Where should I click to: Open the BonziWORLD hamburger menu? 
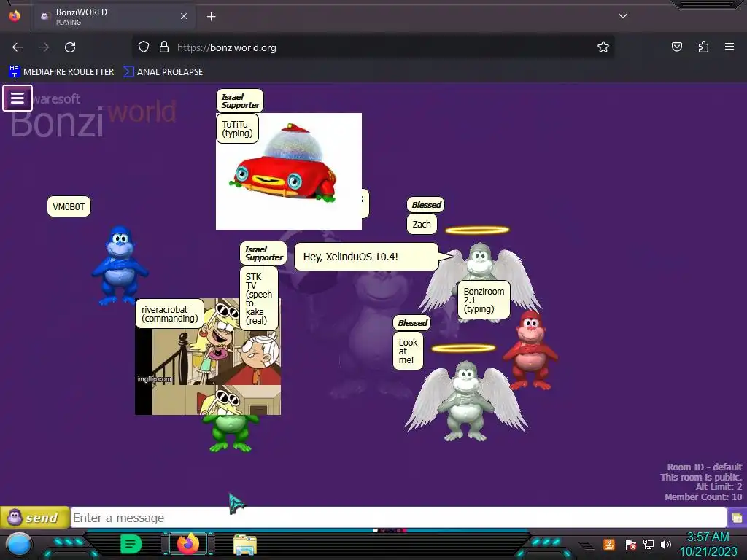(x=18, y=98)
